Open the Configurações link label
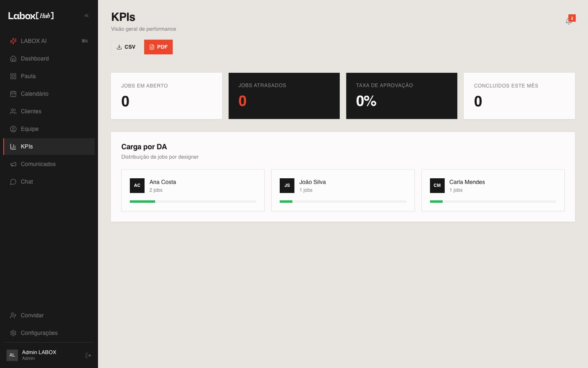 (39, 333)
